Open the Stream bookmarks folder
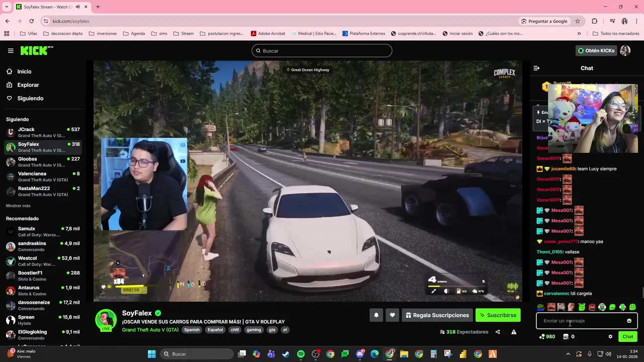 [184, 34]
